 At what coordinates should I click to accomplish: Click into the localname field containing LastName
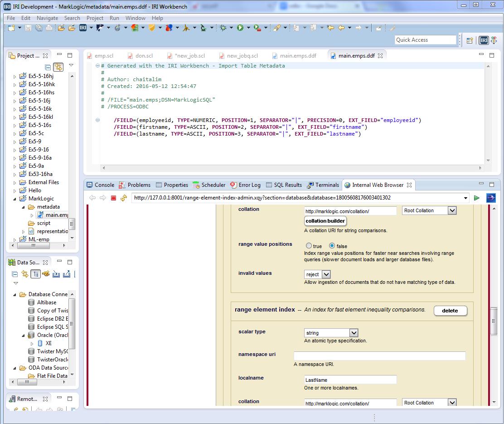click(x=350, y=380)
